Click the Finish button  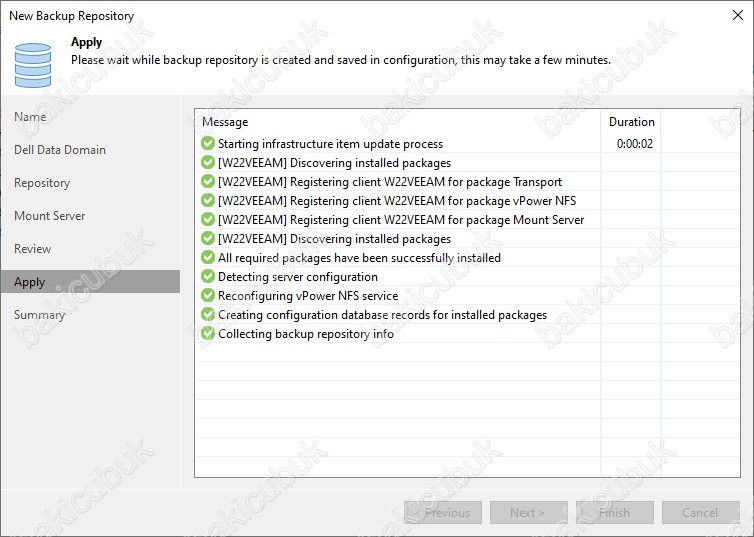pyautogui.click(x=615, y=513)
